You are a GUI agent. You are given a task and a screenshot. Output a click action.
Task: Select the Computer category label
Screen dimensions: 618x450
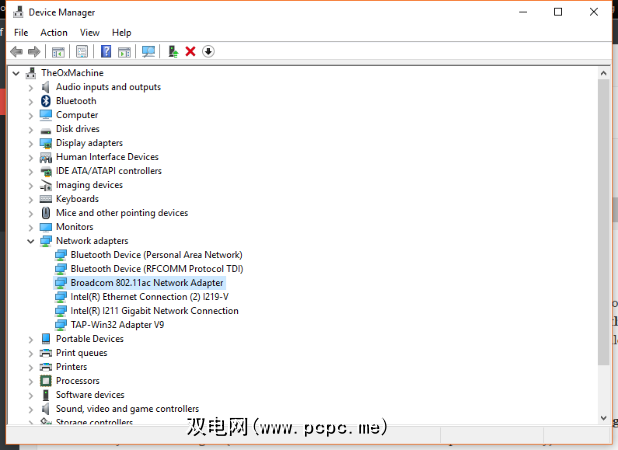click(77, 115)
